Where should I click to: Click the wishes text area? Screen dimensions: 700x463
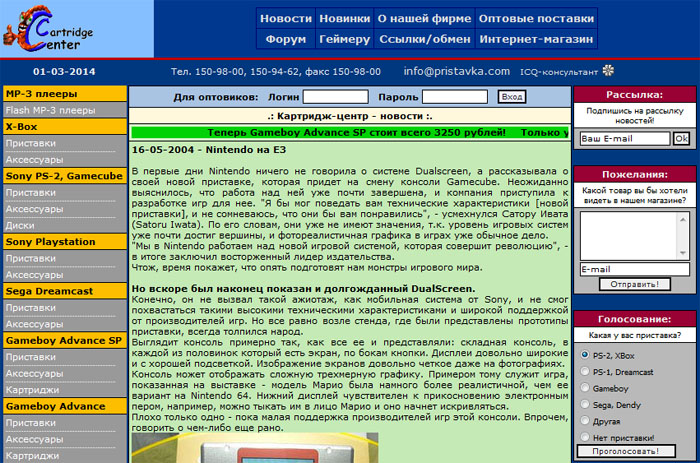pyautogui.click(x=629, y=235)
